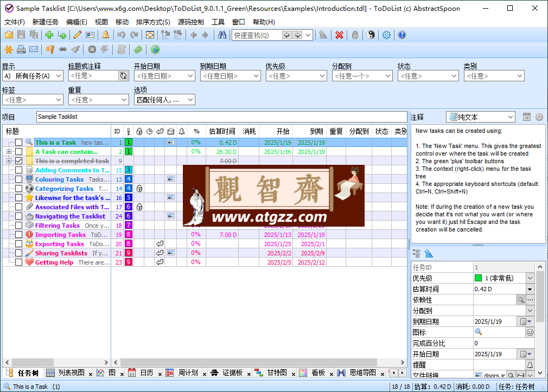Click the forward arrow navigation icon
The width and height of the screenshot is (548, 392).
pyautogui.click(x=206, y=35)
